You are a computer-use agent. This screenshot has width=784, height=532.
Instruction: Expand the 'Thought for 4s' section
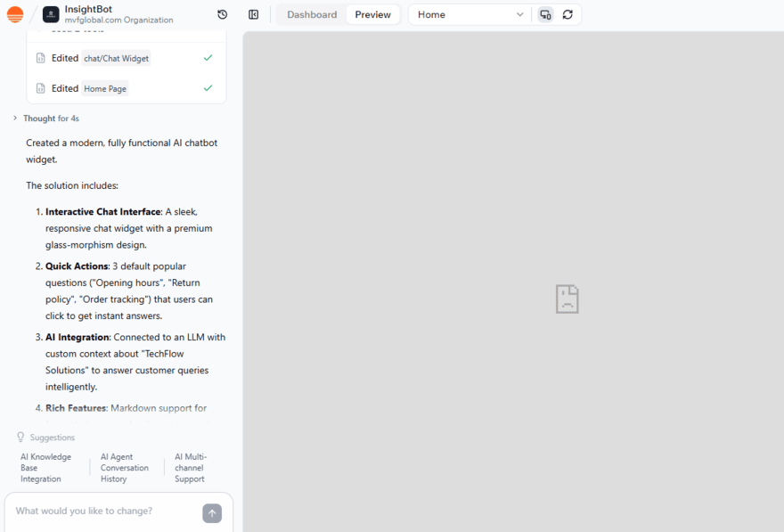(51, 118)
